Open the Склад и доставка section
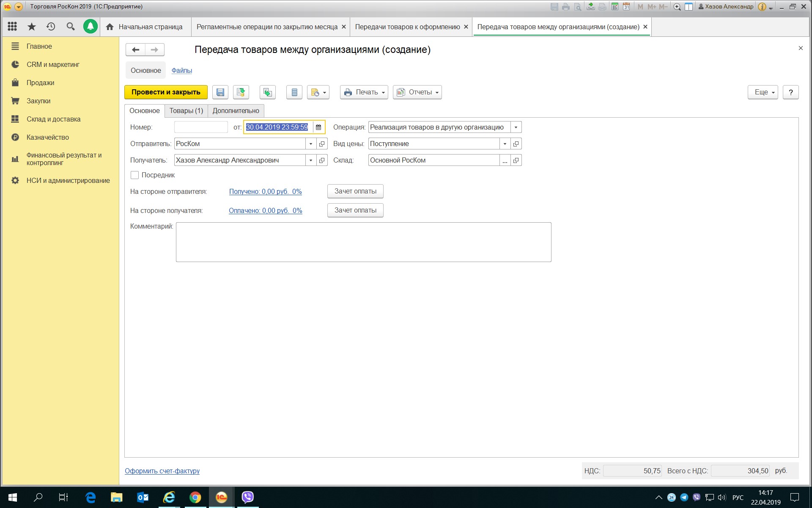Viewport: 812px width, 508px height. 53,119
